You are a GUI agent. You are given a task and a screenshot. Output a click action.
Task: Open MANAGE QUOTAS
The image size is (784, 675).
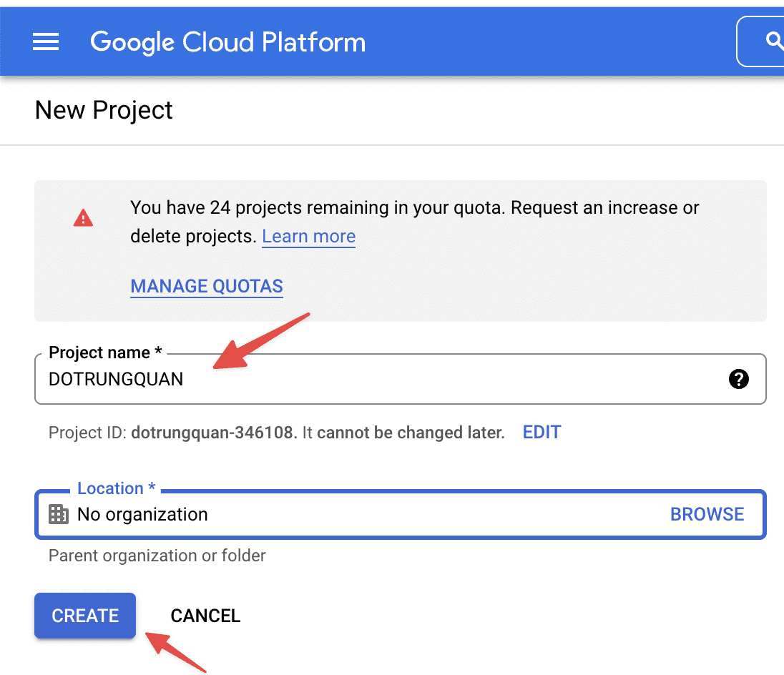click(207, 287)
